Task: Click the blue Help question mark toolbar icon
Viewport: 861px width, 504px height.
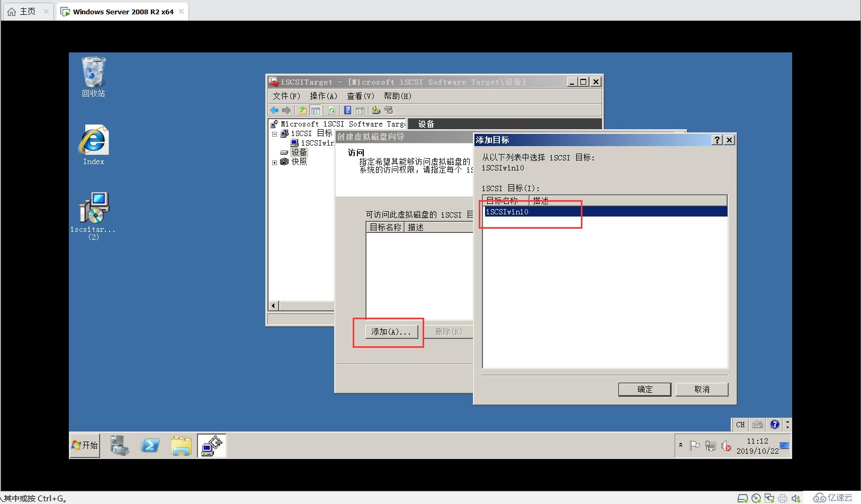Action: [347, 110]
